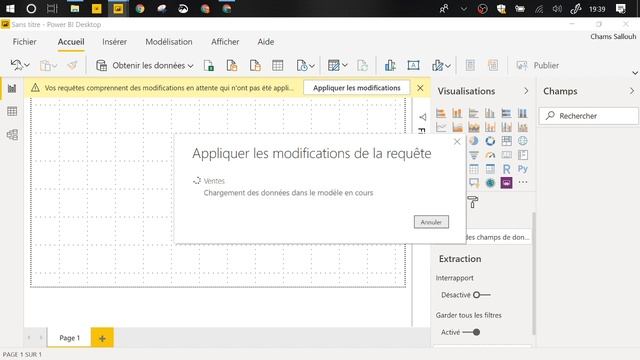Select the Insérer ribbon tab

[114, 42]
